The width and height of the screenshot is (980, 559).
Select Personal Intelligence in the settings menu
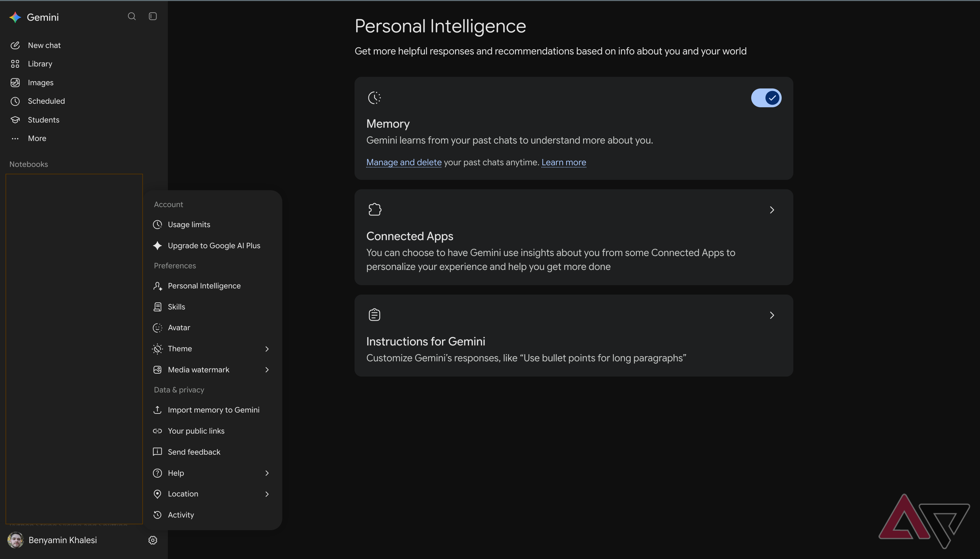tap(212, 286)
